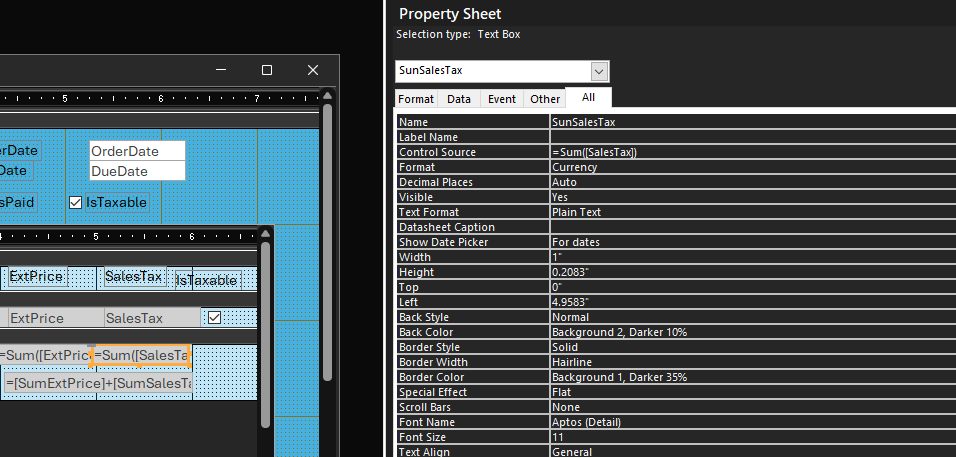Select the Back Color property value field
956x457 pixels.
[x=750, y=332]
